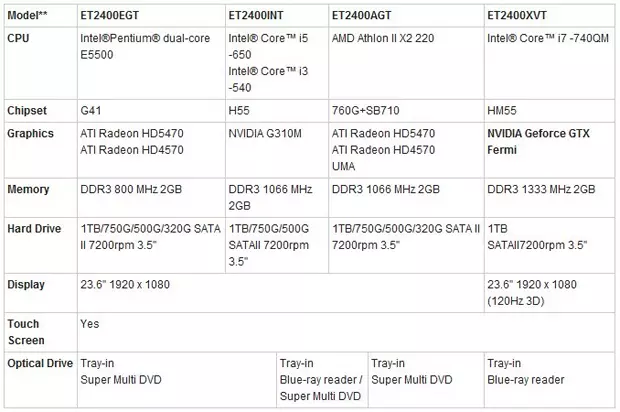Viewport: 620px width, 412px height.
Task: Select the Hard Drive row label
Action: 36,229
